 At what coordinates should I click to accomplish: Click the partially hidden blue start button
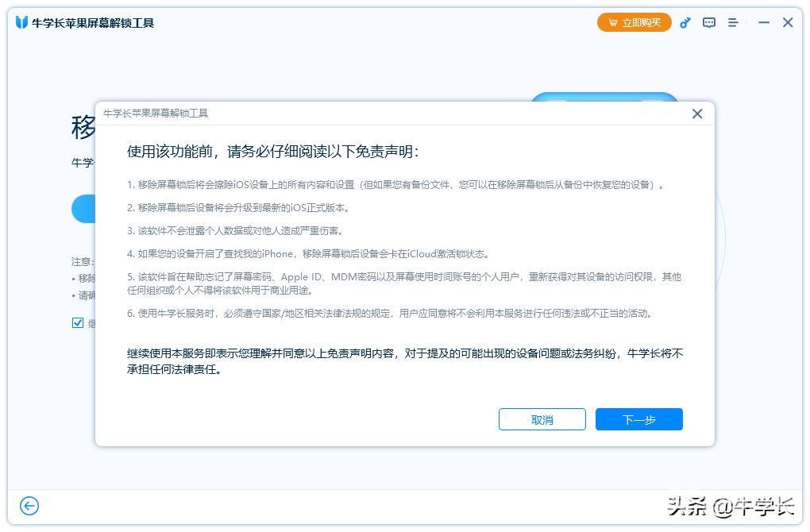tap(83, 209)
